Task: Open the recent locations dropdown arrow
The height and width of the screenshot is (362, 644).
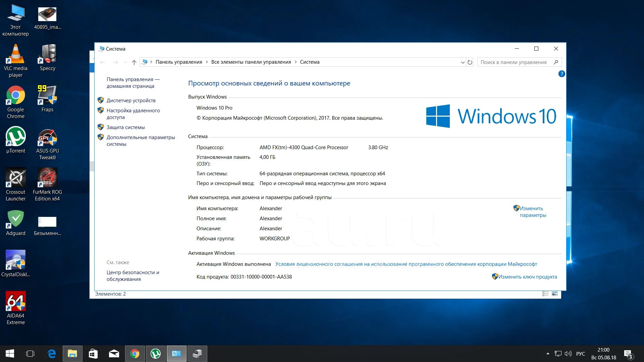Action: click(x=125, y=62)
